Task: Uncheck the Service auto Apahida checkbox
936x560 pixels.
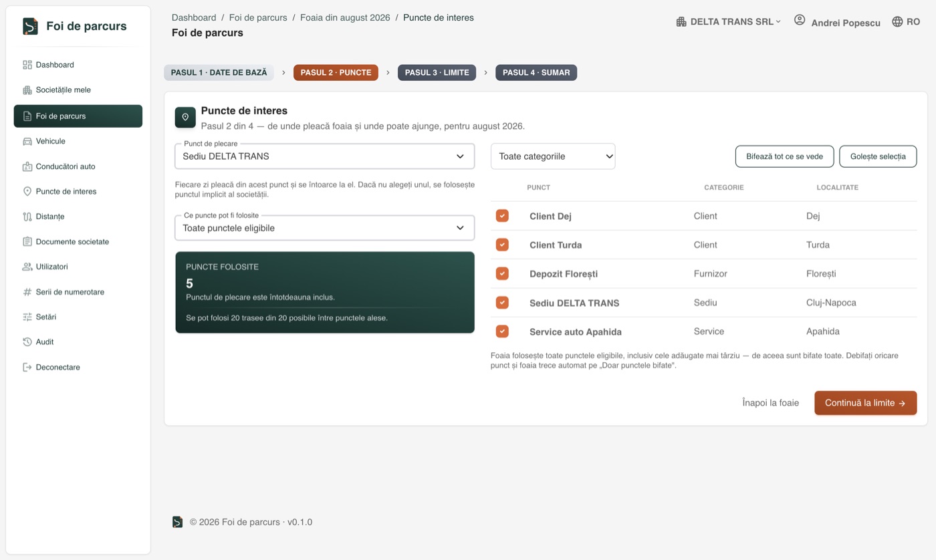Action: pyautogui.click(x=502, y=331)
